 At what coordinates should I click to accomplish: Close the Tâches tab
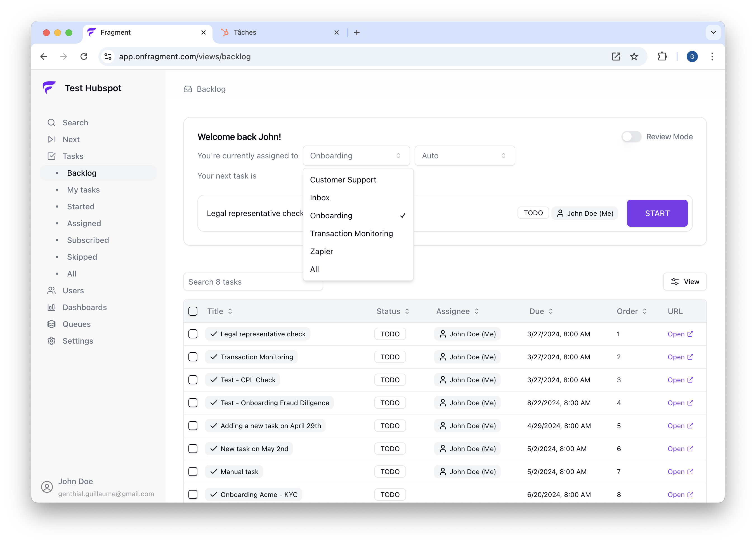(337, 32)
